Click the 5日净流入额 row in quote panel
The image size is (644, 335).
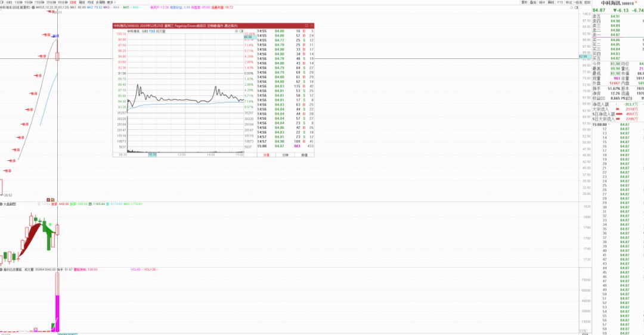coord(618,114)
